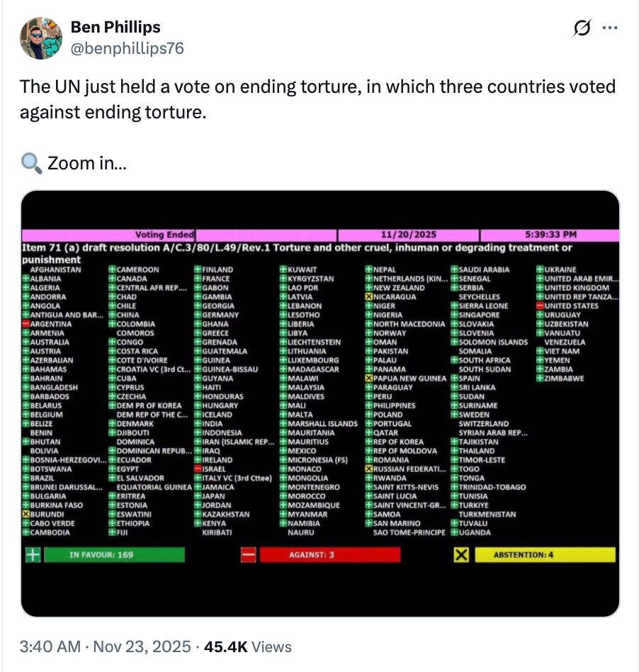Viewport: 639px width, 672px height.
Task: Click the 45.4K Views count
Action: [247, 646]
